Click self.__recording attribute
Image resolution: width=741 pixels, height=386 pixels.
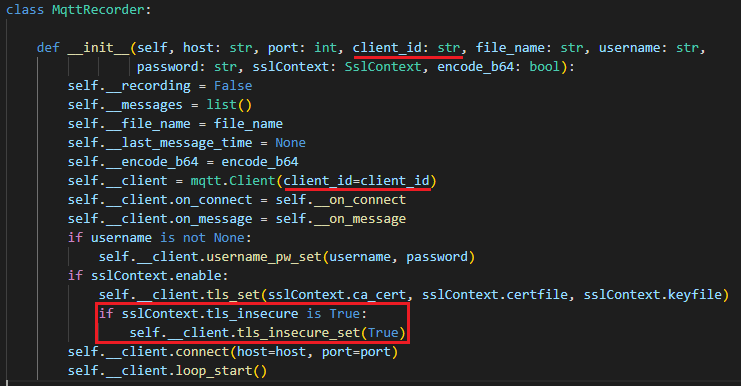pos(129,86)
